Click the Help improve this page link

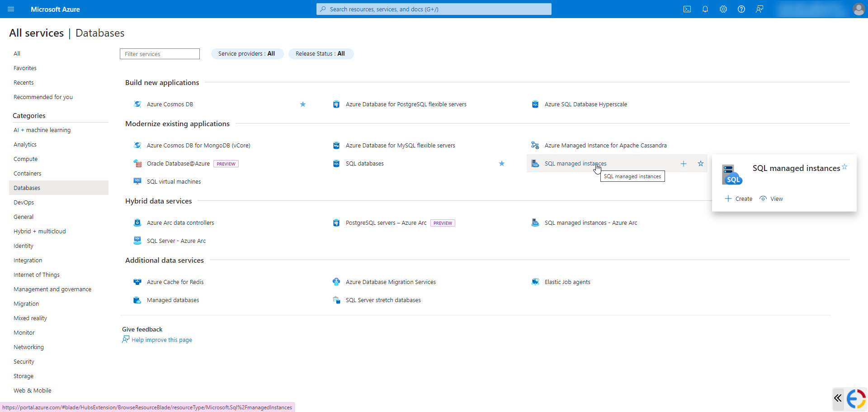(161, 339)
